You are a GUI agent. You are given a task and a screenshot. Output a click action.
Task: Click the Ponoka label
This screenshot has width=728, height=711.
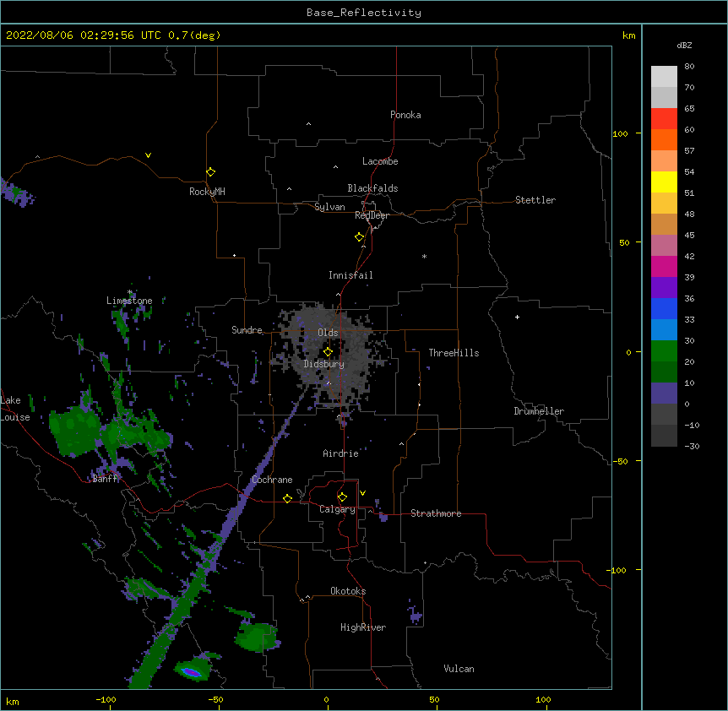[405, 115]
